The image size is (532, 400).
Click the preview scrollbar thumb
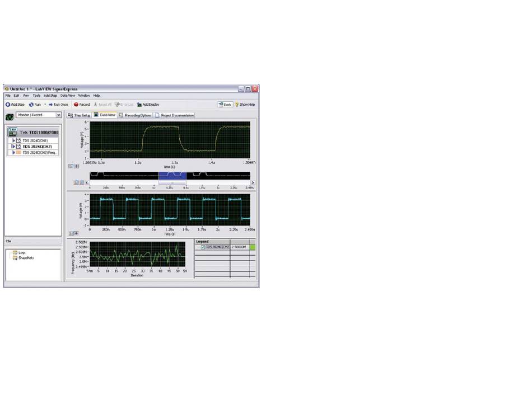pos(172,183)
